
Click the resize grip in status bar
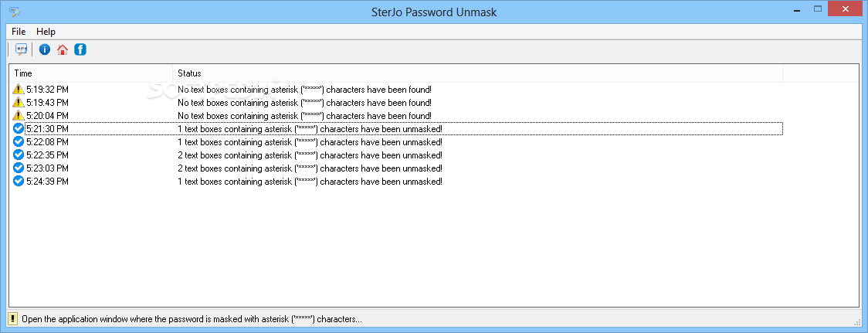[856, 321]
